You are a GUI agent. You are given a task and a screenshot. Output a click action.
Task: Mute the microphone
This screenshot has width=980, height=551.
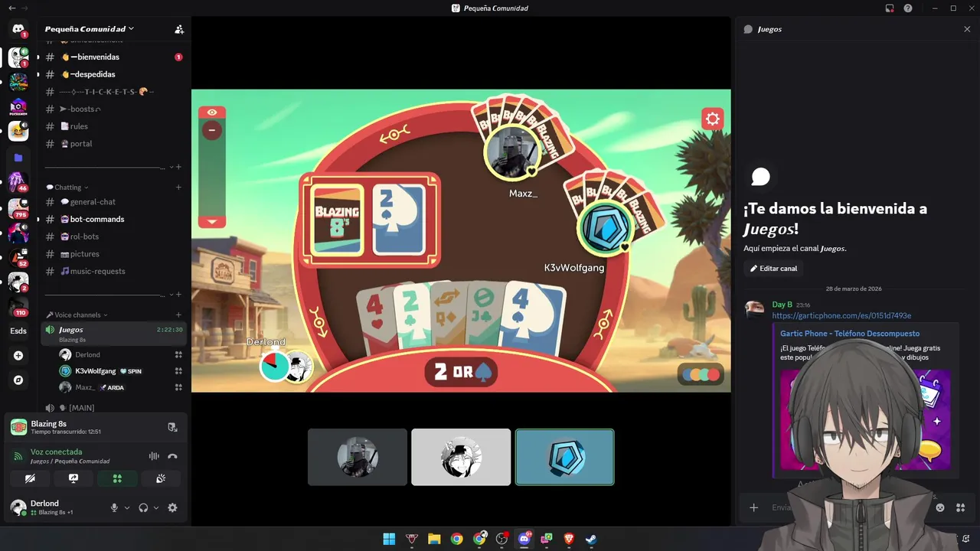click(x=114, y=507)
